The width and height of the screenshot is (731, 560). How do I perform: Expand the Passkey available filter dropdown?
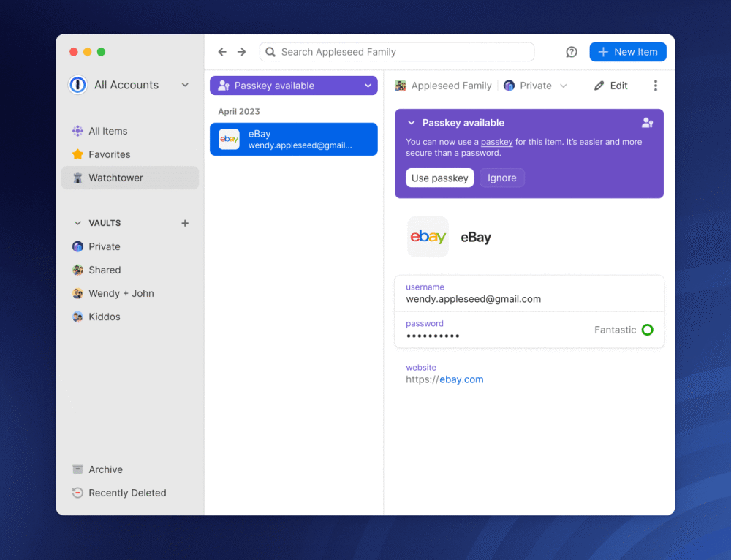click(x=368, y=86)
